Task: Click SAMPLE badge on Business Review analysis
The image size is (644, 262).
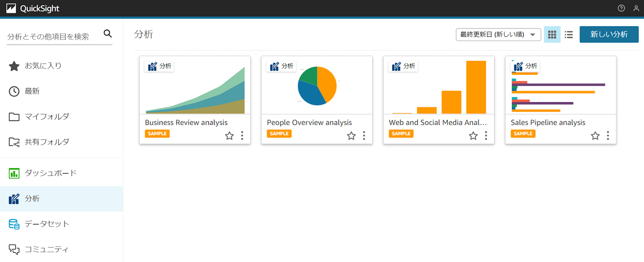Action: [x=157, y=134]
